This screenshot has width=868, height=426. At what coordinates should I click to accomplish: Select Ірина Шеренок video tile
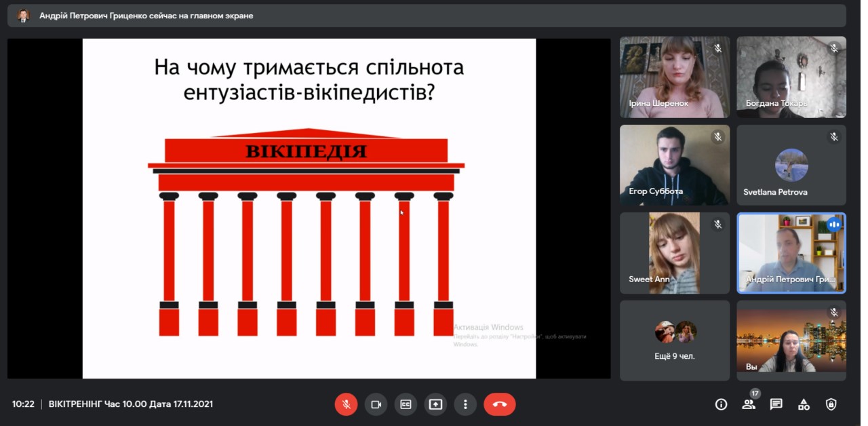coord(675,77)
